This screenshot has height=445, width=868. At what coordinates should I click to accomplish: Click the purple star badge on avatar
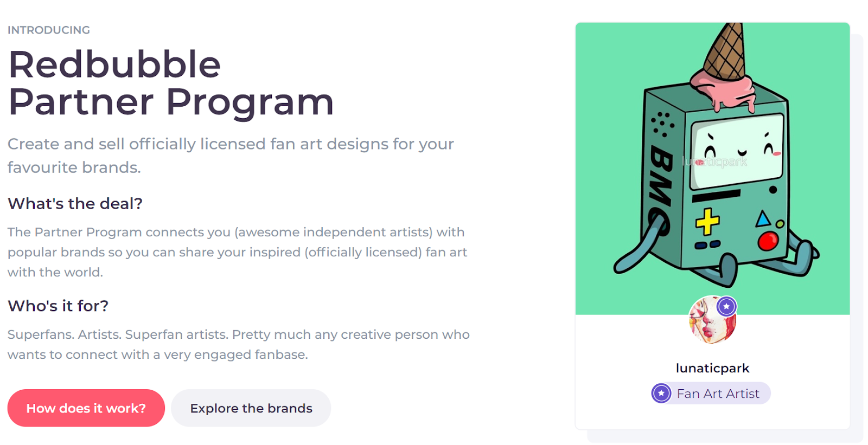point(726,306)
